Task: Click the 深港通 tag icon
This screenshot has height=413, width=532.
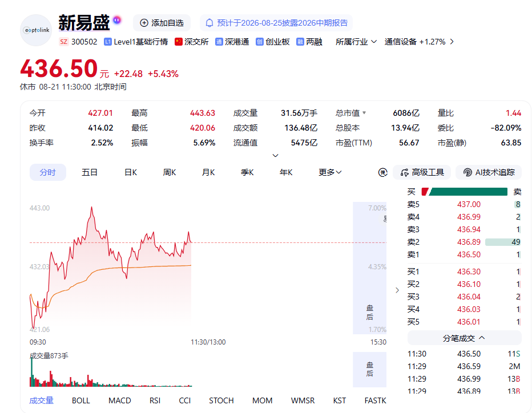Action: tap(219, 42)
